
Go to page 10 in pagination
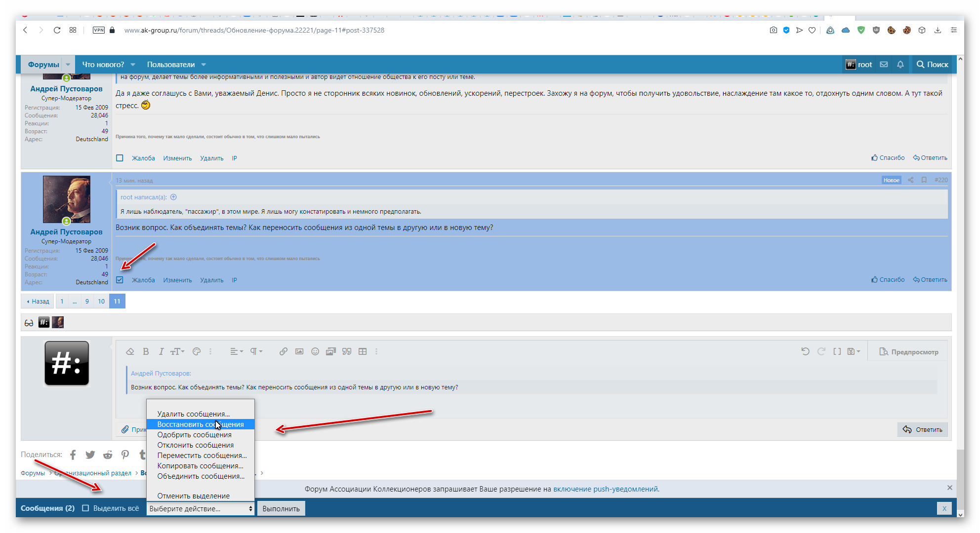(101, 301)
